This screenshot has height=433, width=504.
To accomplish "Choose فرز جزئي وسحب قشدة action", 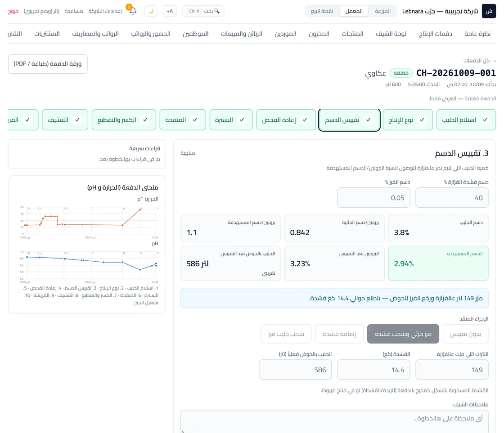I will pyautogui.click(x=403, y=334).
